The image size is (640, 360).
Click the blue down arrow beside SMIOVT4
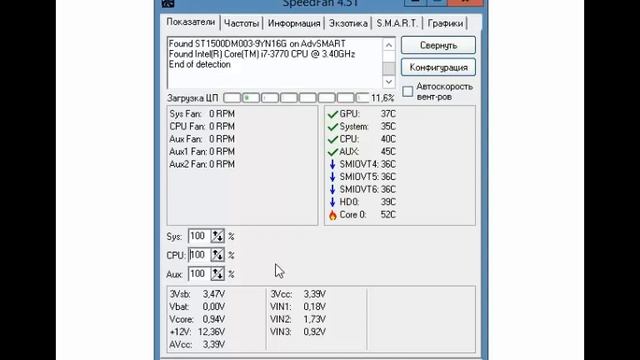point(332,164)
